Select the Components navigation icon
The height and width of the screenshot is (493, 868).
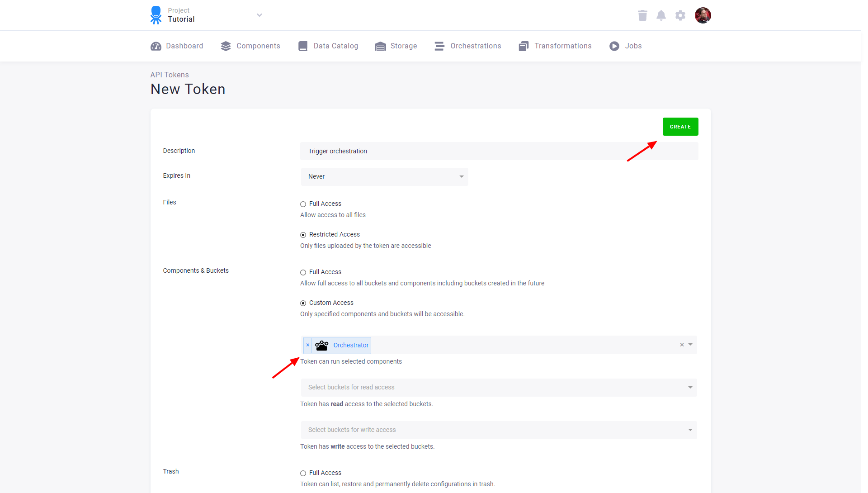coord(226,46)
